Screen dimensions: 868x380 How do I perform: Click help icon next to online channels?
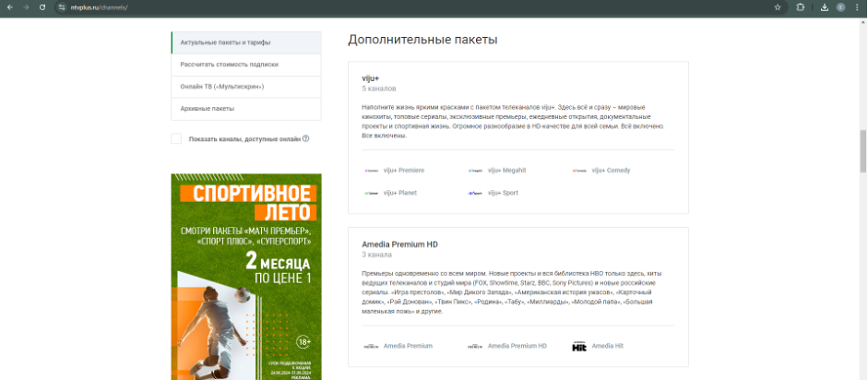click(x=305, y=139)
